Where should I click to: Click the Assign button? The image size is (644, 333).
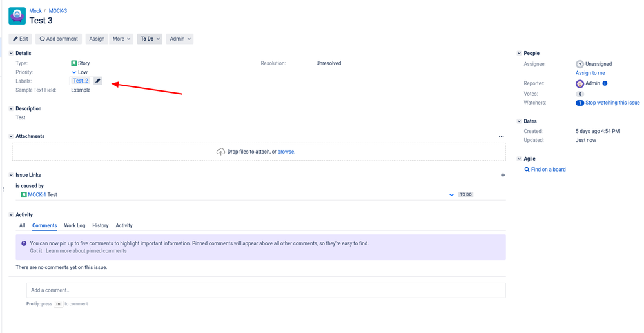point(97,39)
